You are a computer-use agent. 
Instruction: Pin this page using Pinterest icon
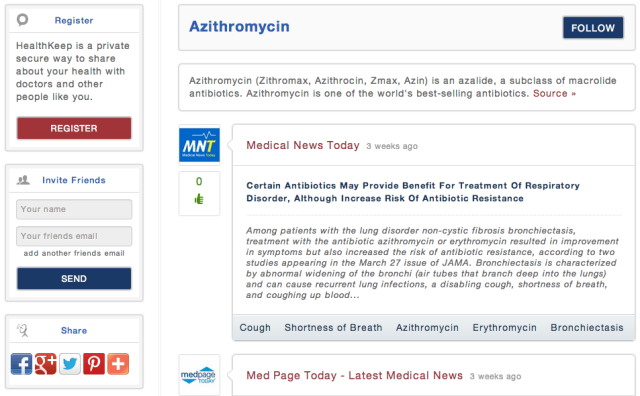94,364
